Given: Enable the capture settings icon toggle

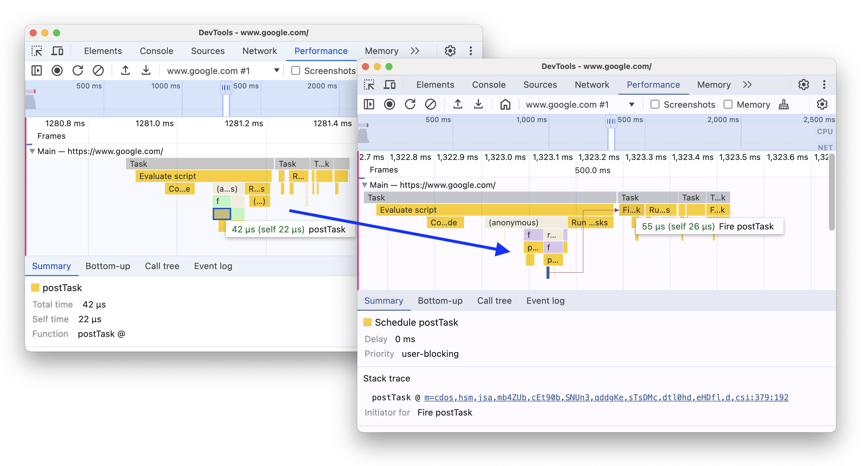Looking at the screenshot, I should pos(822,104).
